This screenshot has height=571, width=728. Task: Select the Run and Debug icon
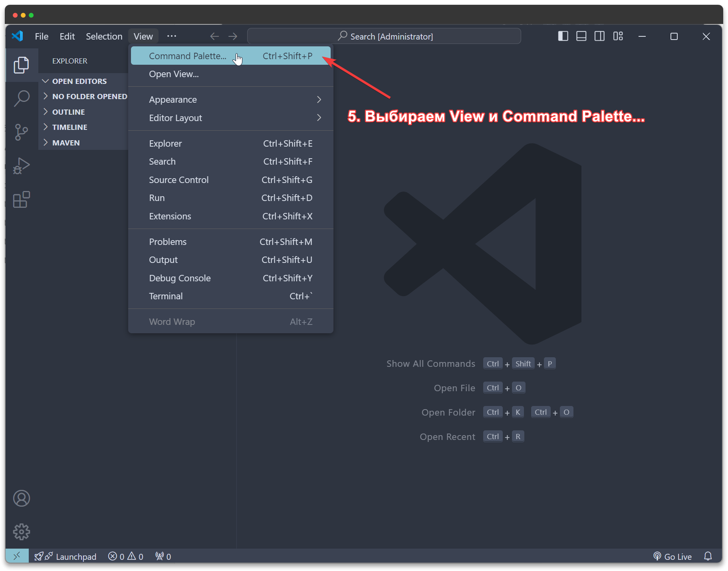coord(22,165)
